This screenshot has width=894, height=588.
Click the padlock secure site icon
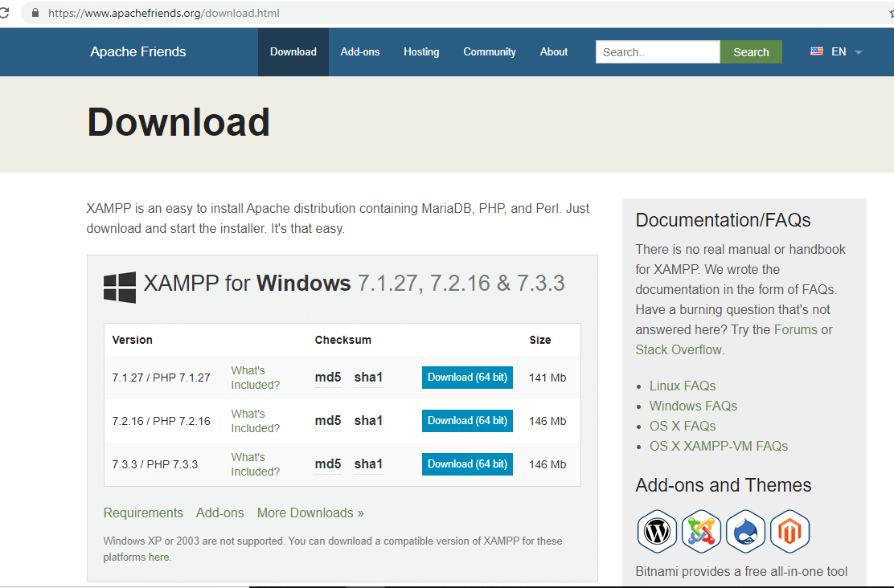point(35,14)
